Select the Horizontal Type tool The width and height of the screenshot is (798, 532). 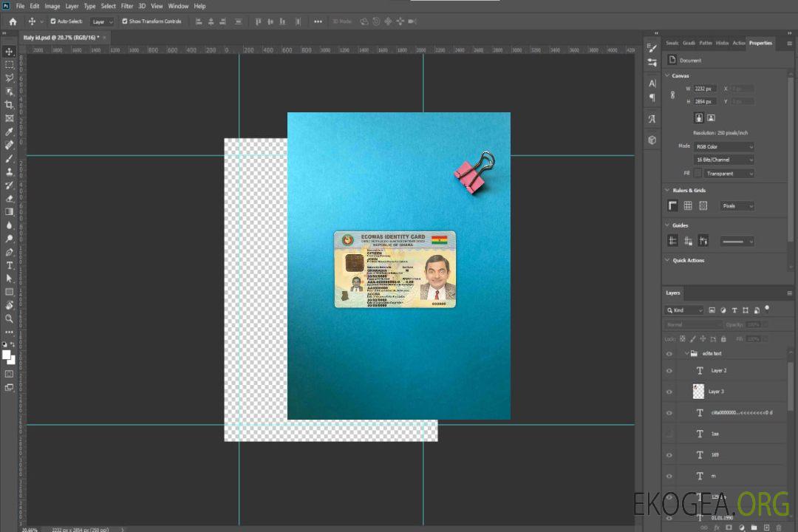[x=9, y=265]
